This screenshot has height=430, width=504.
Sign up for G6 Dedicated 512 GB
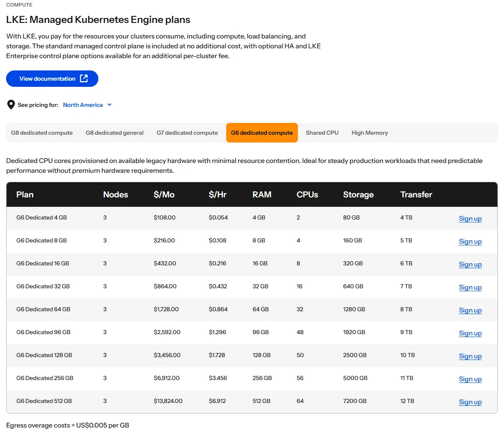(470, 402)
